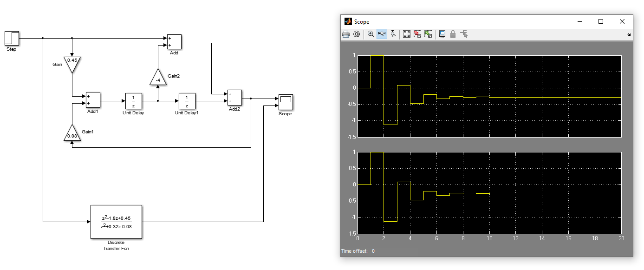This screenshot has height=270, width=644.
Task: Toggle the floating scope icon
Action: coord(442,34)
